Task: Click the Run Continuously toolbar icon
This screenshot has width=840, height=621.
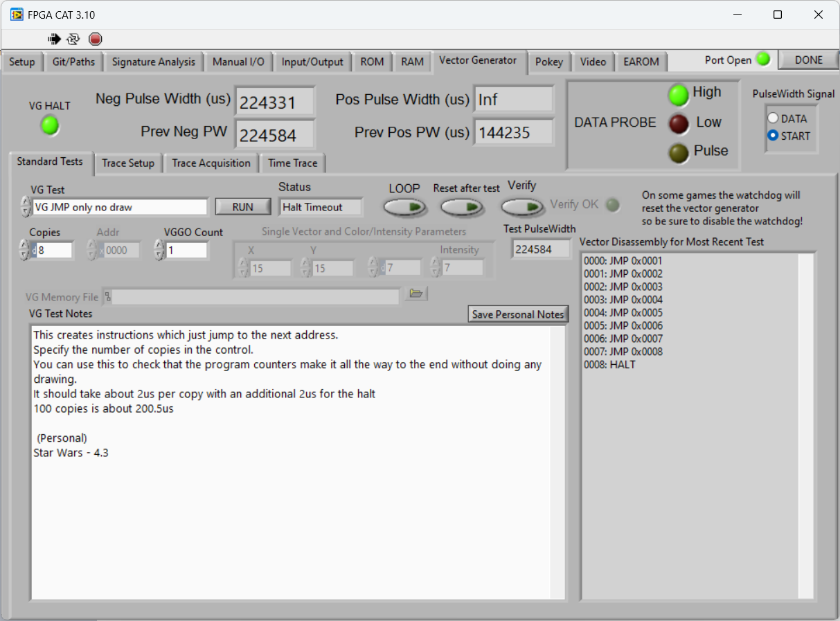Action: coord(73,39)
